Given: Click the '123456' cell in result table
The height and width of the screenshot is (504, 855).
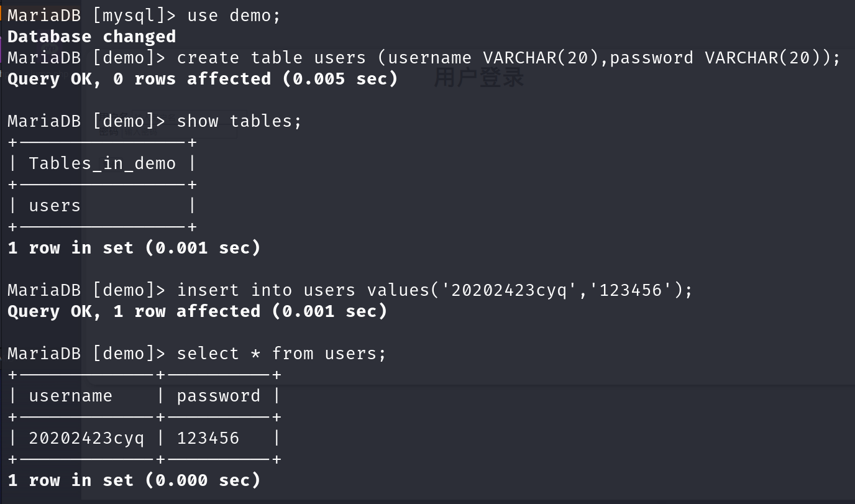Looking at the screenshot, I should coord(208,438).
